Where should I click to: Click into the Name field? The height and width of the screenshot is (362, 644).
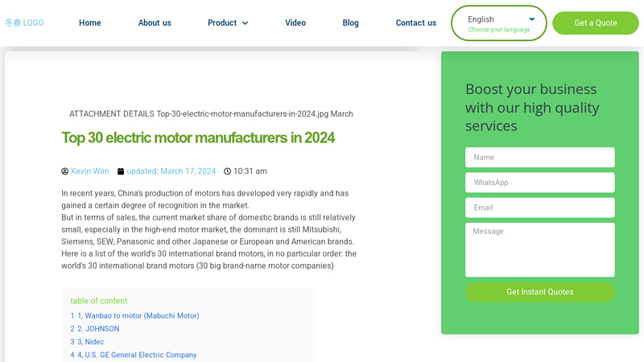tap(539, 157)
